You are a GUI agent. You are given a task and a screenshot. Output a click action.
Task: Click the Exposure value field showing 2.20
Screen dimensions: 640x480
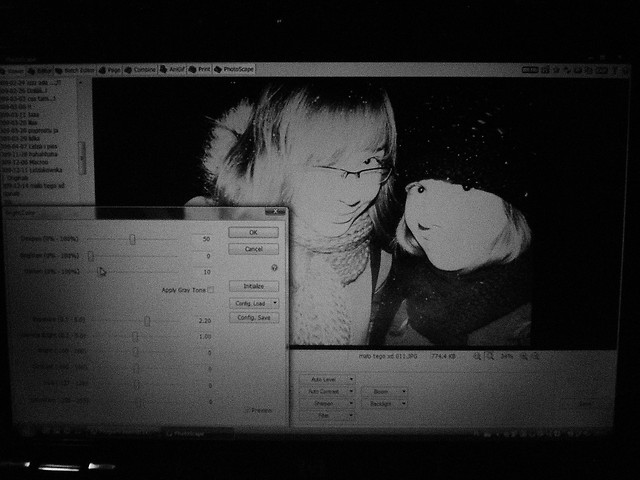(202, 321)
